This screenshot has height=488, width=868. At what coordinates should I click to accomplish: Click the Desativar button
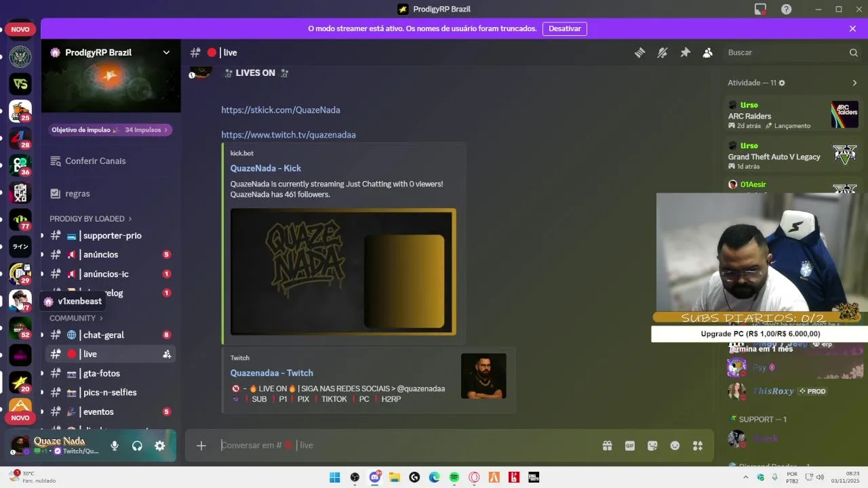pyautogui.click(x=565, y=28)
